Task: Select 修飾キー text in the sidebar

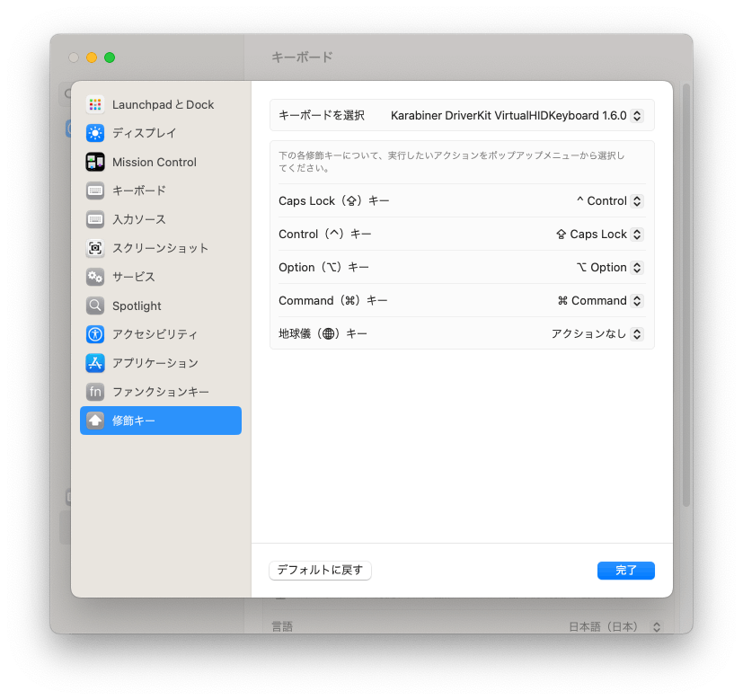Action: pyautogui.click(x=134, y=421)
